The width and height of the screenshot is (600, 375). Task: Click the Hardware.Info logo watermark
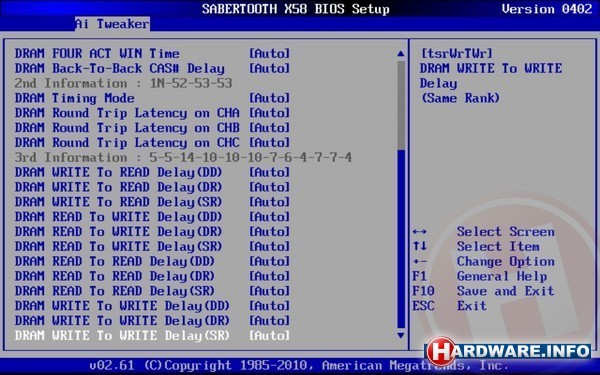[508, 351]
